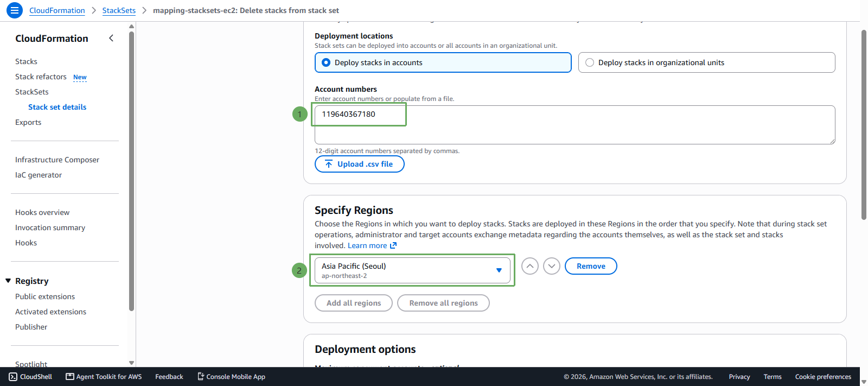This screenshot has width=868, height=386.
Task: Open Activated extensions under Registry
Action: (x=50, y=312)
